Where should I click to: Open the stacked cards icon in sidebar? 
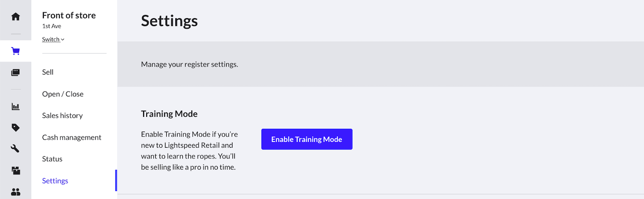(16, 73)
